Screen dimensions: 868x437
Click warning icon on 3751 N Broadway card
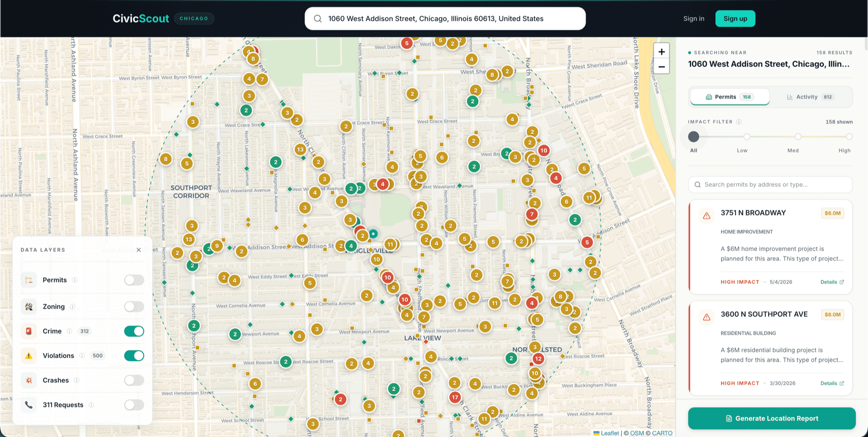tap(707, 216)
